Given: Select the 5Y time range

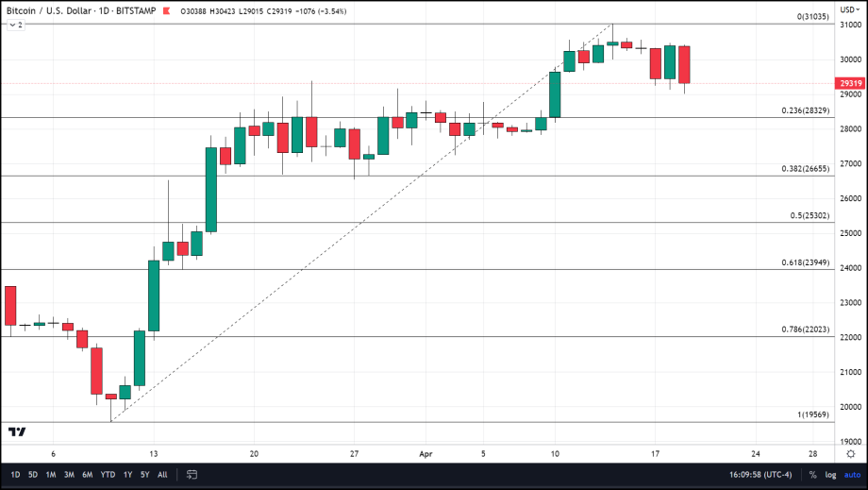Looking at the screenshot, I should (x=144, y=474).
